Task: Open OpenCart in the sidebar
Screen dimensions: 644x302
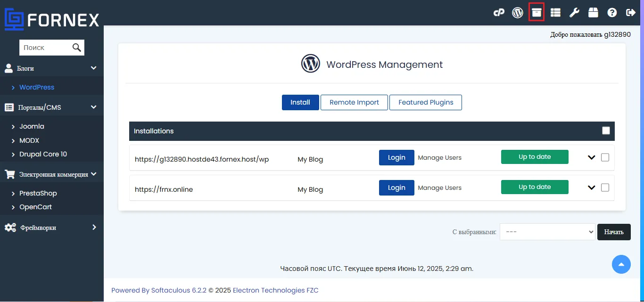Action: click(35, 207)
